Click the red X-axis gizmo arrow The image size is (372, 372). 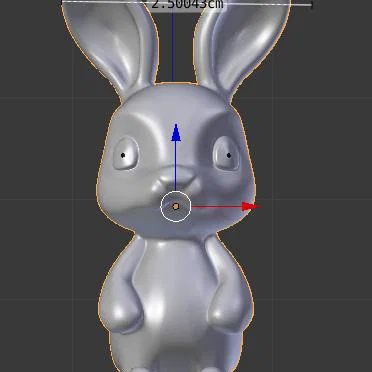click(x=250, y=207)
